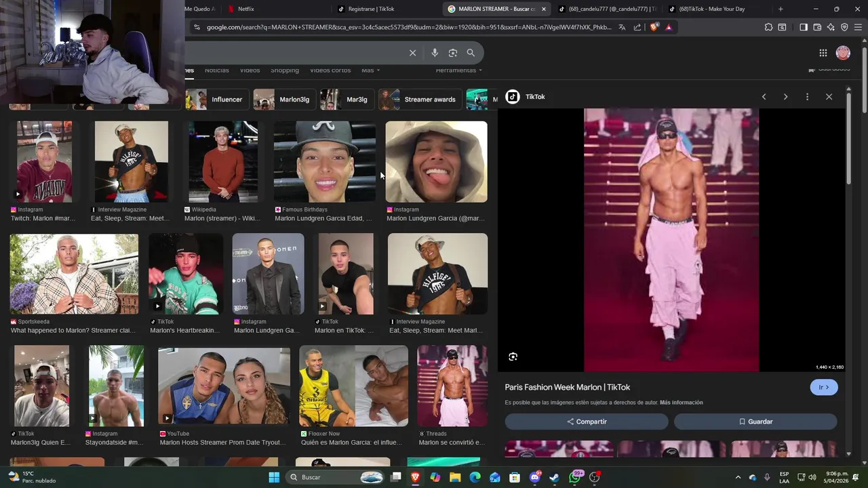Screen dimensions: 868x488
Task: Select the Influencer filter chip
Action: pos(216,100)
